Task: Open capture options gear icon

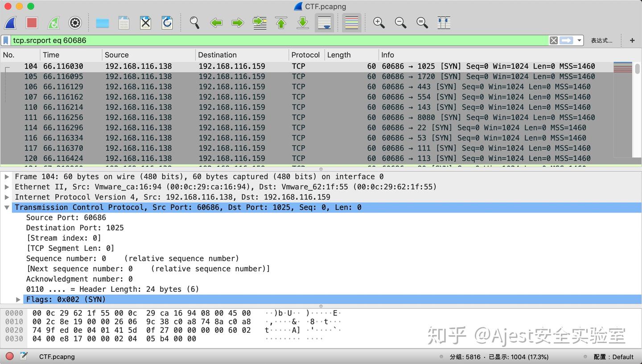Action: coord(75,23)
